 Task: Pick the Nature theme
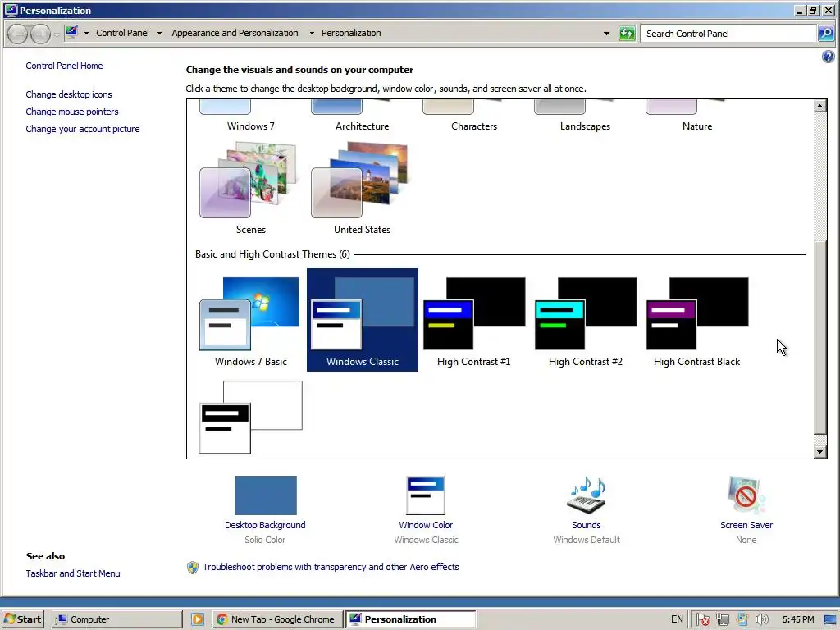pyautogui.click(x=696, y=116)
